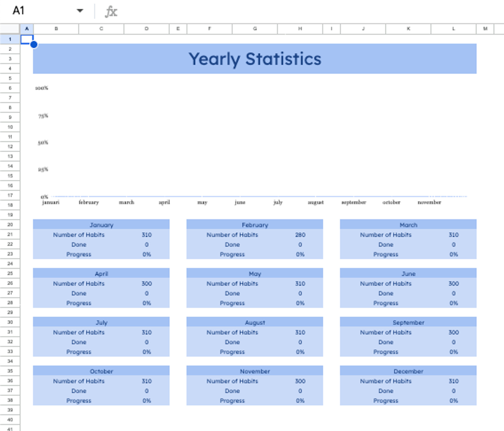Click the February table header
The height and width of the screenshot is (431, 504).
255,224
